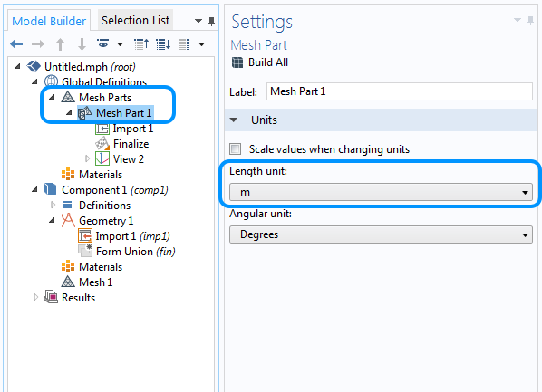The image size is (542, 392).
Task: Click the Expand All tree icon
Action: tap(163, 44)
